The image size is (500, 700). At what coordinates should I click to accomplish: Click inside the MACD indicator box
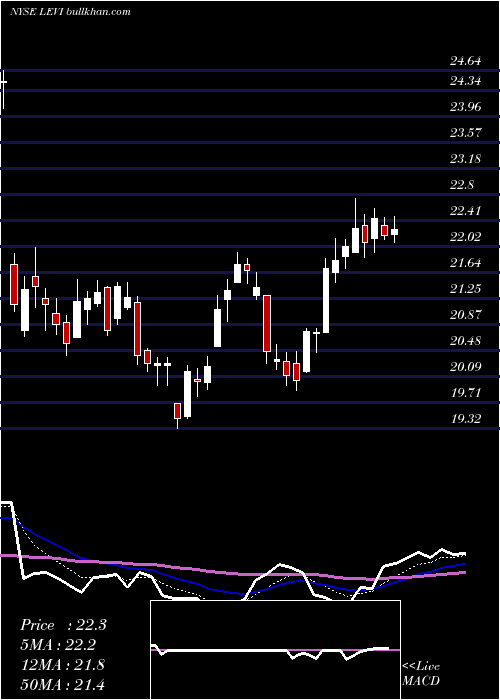pyautogui.click(x=275, y=650)
